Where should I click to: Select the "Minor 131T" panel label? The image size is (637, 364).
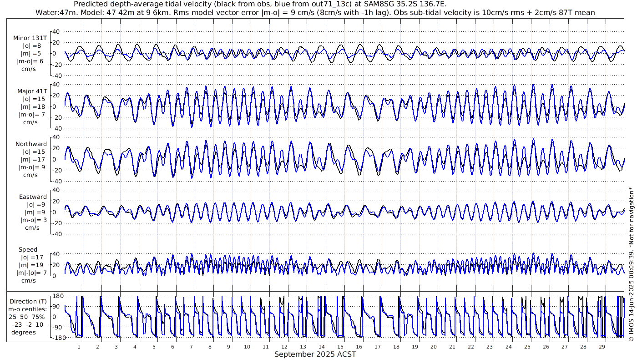30,38
